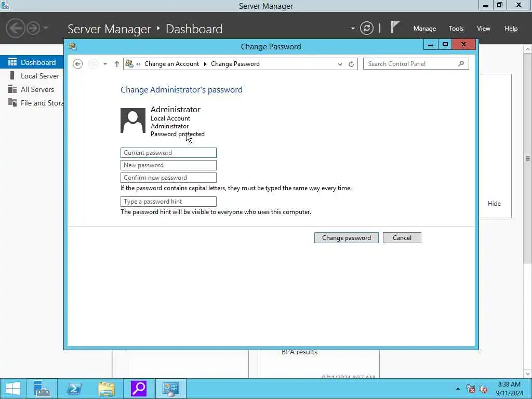This screenshot has width=532, height=399.
Task: Open Server Manager navigation history dropdown
Action: pos(46,28)
